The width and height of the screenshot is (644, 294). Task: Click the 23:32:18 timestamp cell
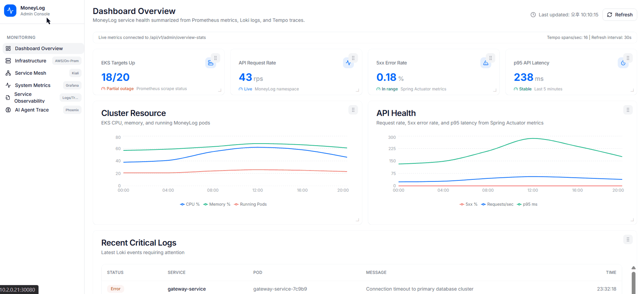point(607,289)
